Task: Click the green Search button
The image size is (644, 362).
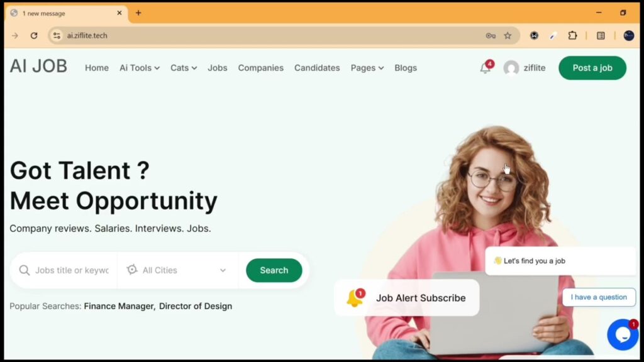Action: [274, 270]
